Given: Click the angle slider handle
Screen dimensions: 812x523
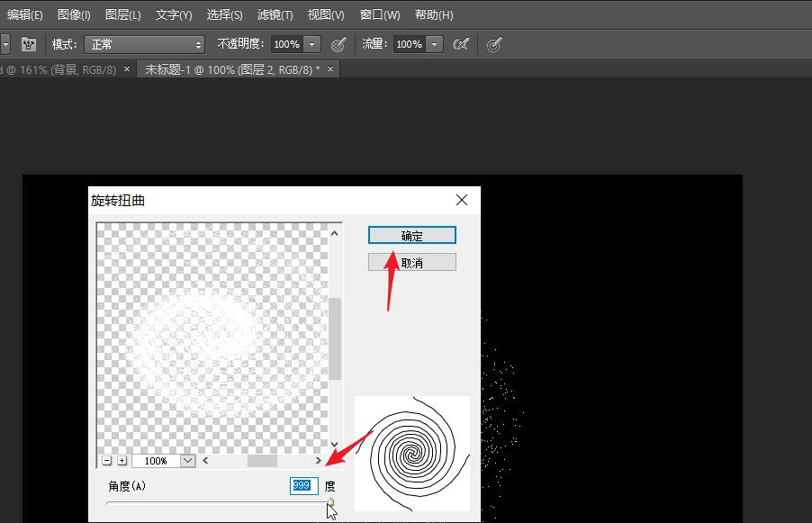Looking at the screenshot, I should tap(330, 502).
